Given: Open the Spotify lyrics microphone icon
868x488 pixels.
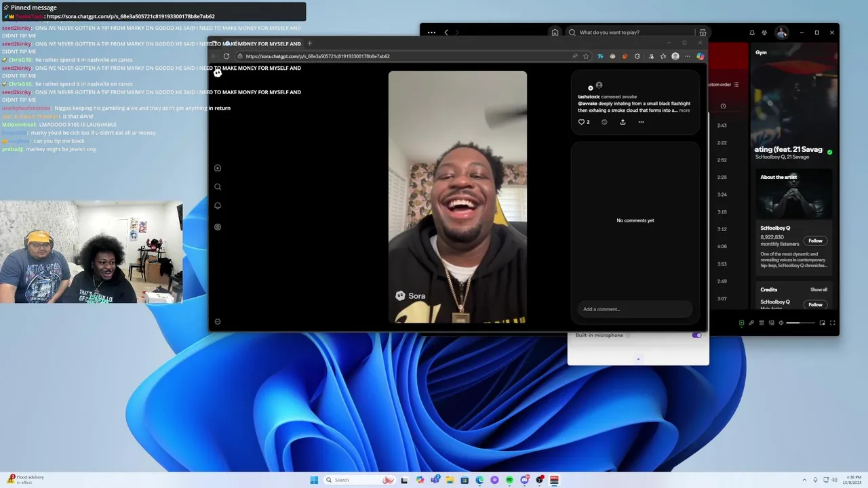Looking at the screenshot, I should pyautogui.click(x=751, y=323).
